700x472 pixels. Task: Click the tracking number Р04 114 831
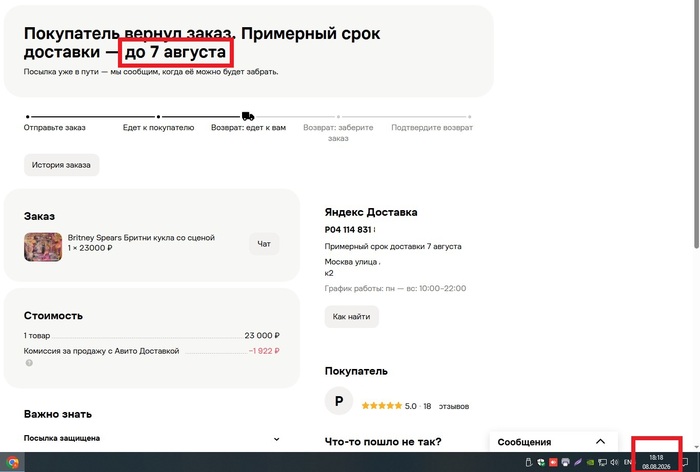click(348, 230)
